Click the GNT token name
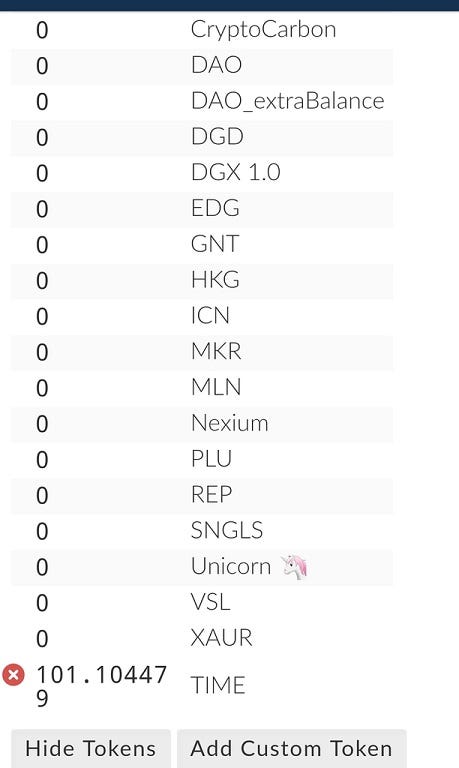This screenshot has height=768, width=459. point(215,244)
